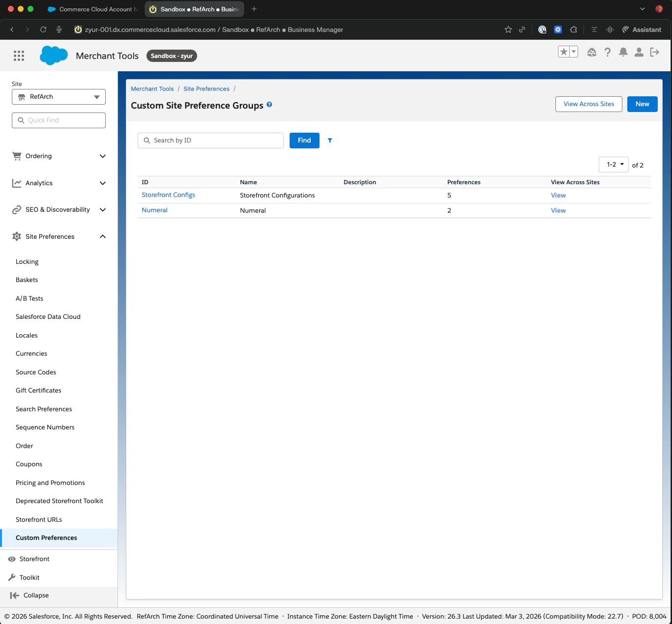This screenshot has width=672, height=624.
Task: Open a new browser tab
Action: [254, 9]
